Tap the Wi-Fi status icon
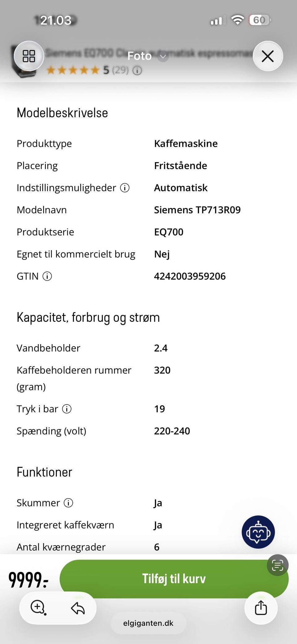This screenshot has height=644, width=297. coord(237,20)
